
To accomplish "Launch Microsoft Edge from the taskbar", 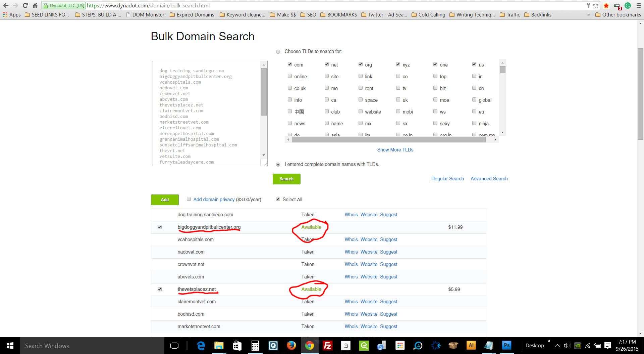I will click(x=201, y=346).
